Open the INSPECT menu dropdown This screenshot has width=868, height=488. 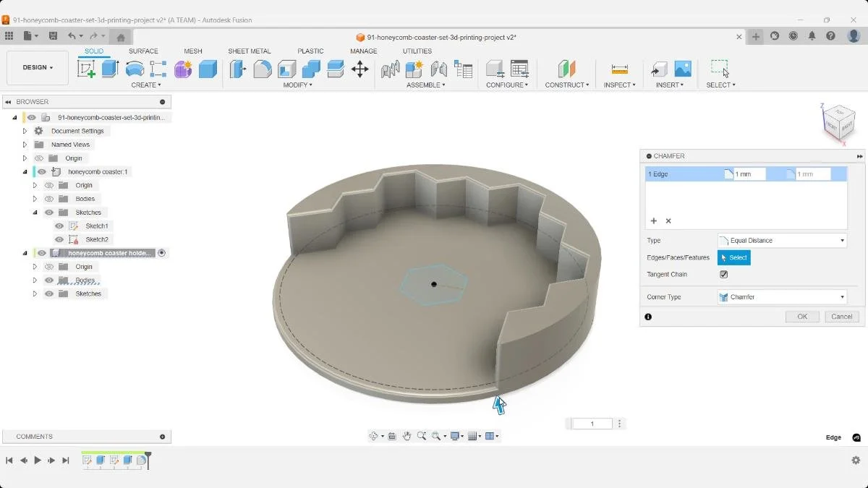(x=619, y=85)
